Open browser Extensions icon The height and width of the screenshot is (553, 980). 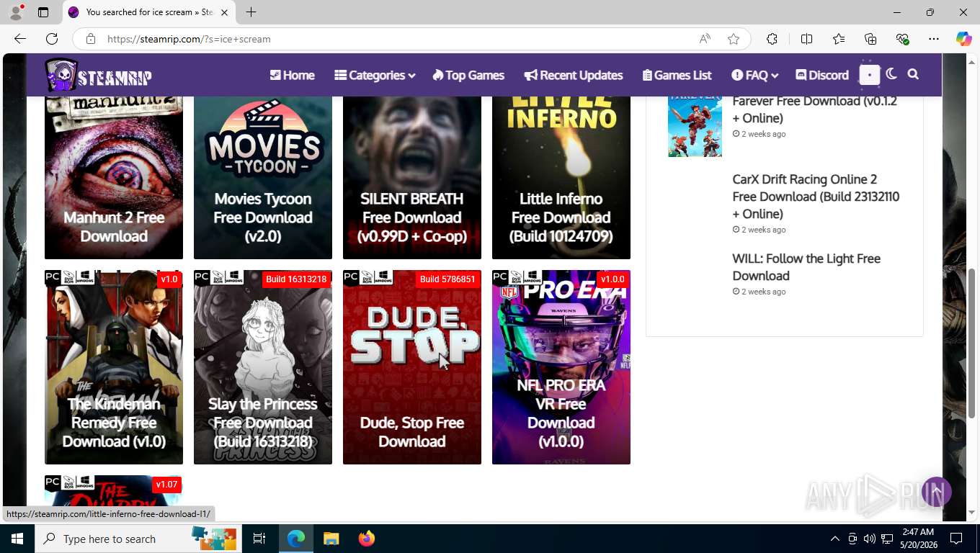point(772,39)
